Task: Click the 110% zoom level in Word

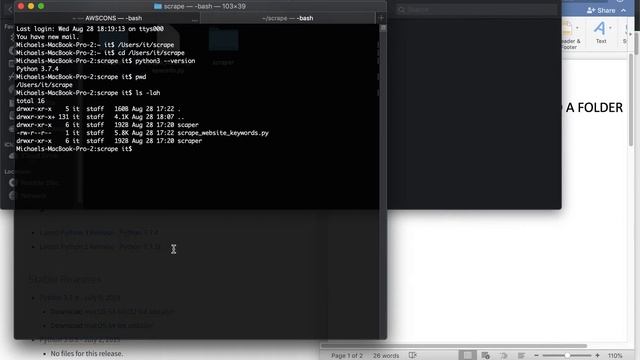Action: [x=615, y=356]
